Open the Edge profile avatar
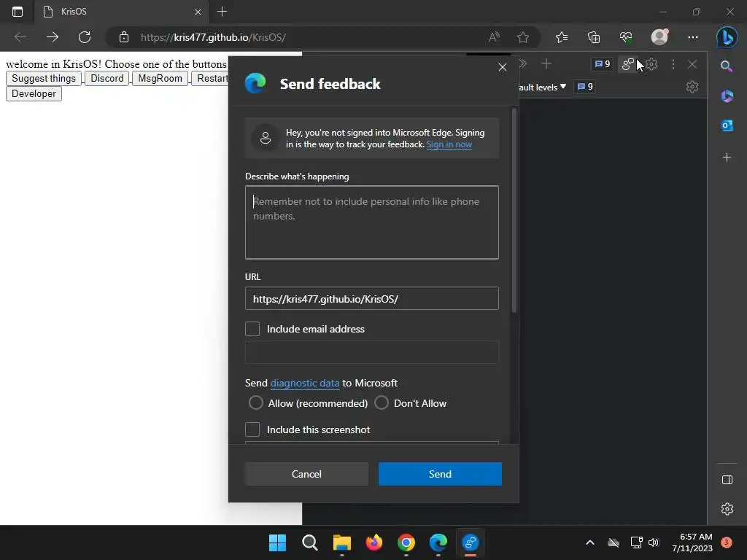This screenshot has width=747, height=560. pos(659,36)
